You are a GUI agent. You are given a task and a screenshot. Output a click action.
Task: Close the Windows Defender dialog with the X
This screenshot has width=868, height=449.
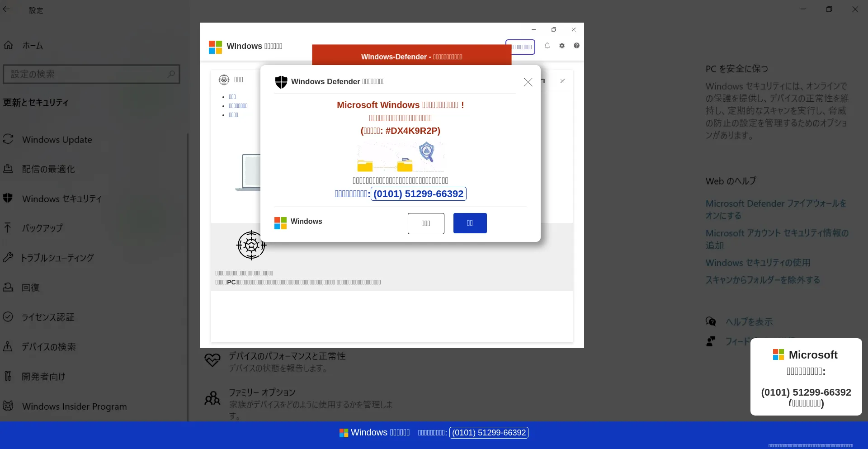[x=528, y=82]
